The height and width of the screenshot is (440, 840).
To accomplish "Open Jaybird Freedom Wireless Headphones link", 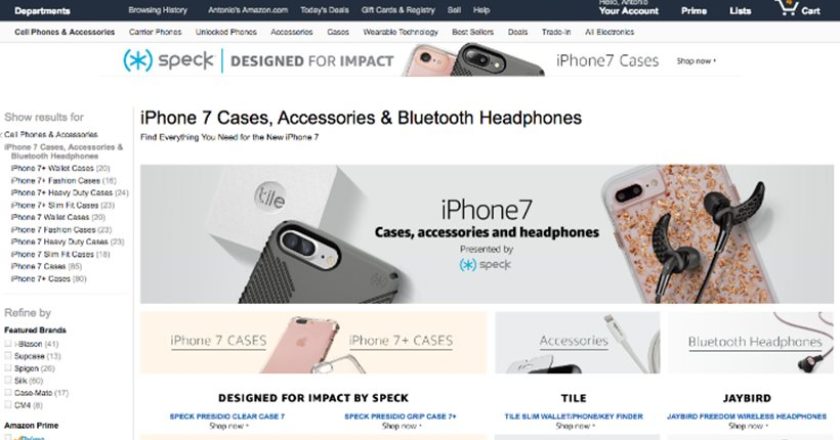I will pyautogui.click(x=746, y=416).
